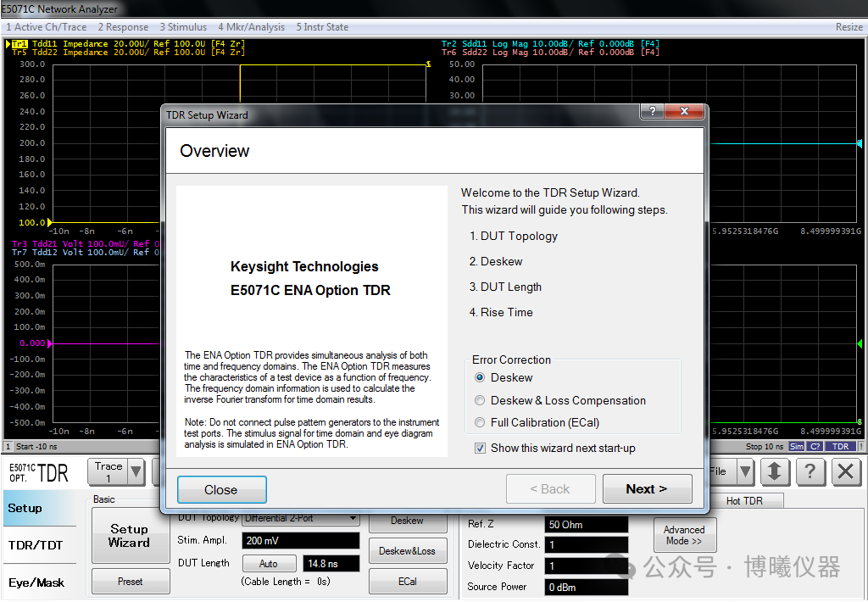Click step 1. DUT Topology in wizard
This screenshot has height=602, width=868.
tap(513, 236)
